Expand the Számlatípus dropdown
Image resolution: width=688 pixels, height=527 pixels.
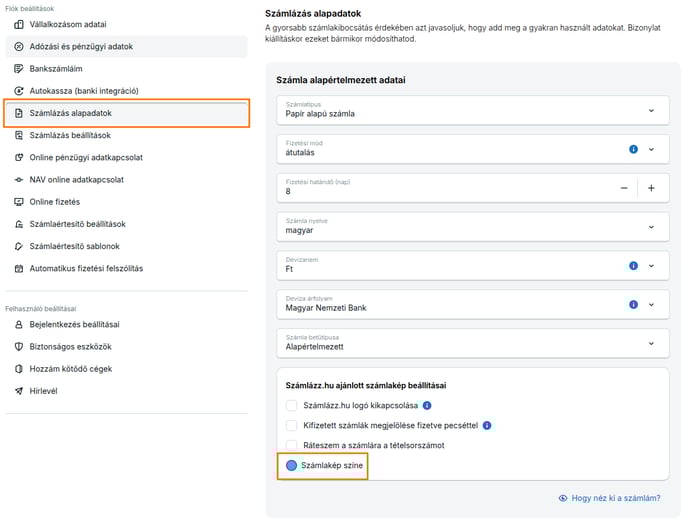[473, 110]
